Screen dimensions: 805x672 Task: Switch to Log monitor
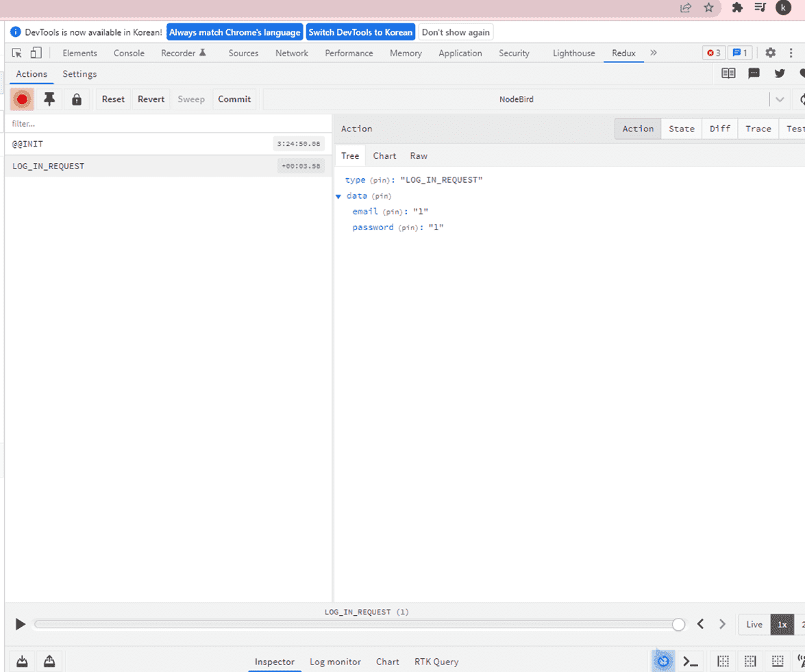(335, 662)
